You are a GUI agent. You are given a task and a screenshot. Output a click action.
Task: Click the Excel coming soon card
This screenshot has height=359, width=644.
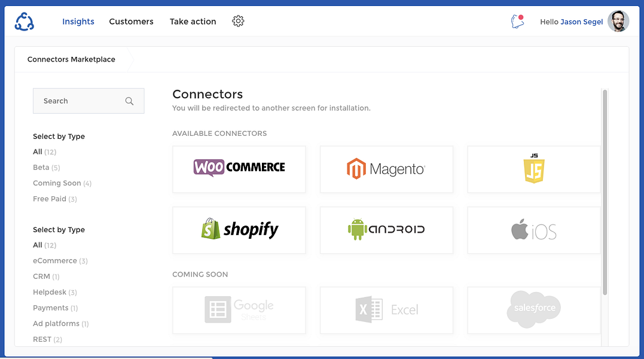tap(386, 310)
